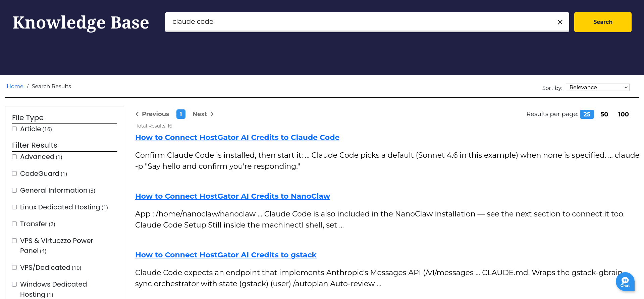Check Windows Dedicated Hosting filter
Viewport: 644px width, 299px height.
14,284
